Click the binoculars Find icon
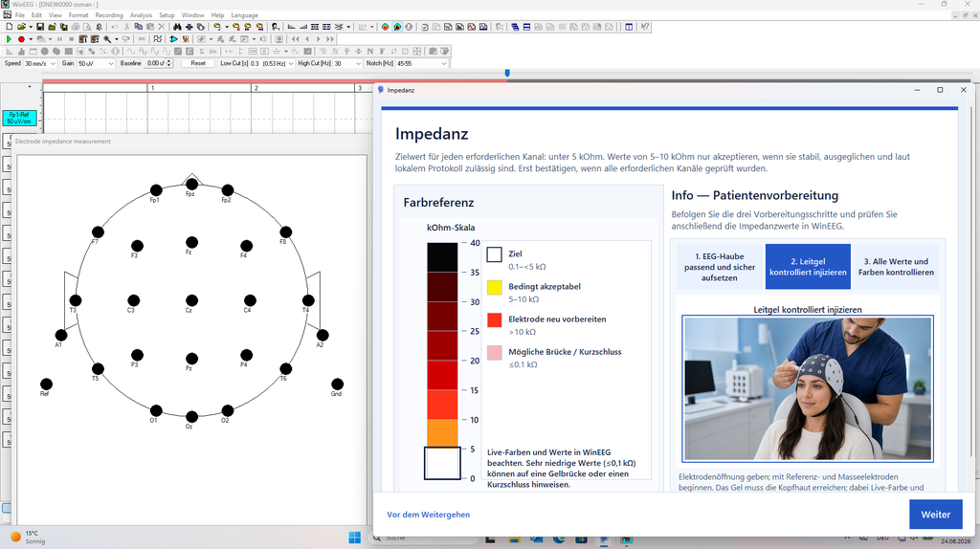 point(177,27)
